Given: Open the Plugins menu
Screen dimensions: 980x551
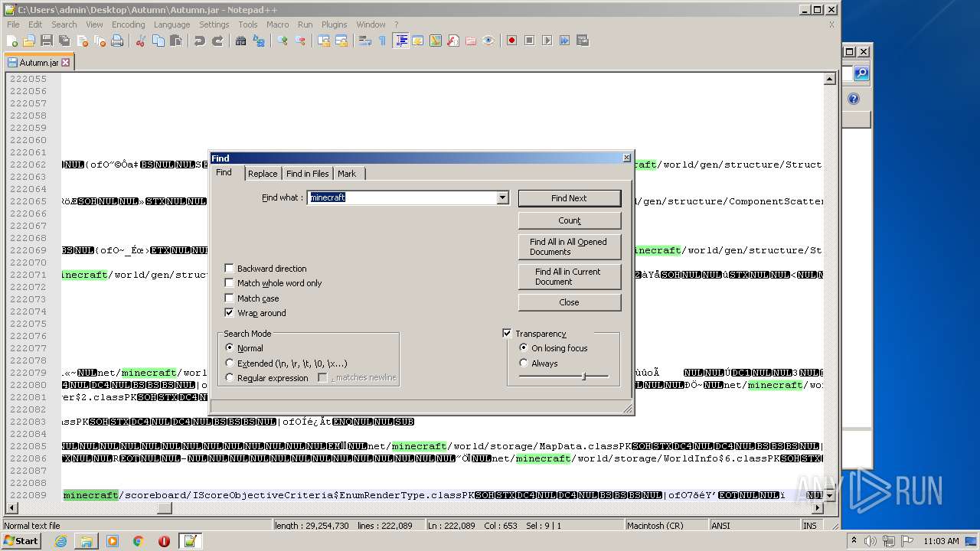Looking at the screenshot, I should click(334, 24).
